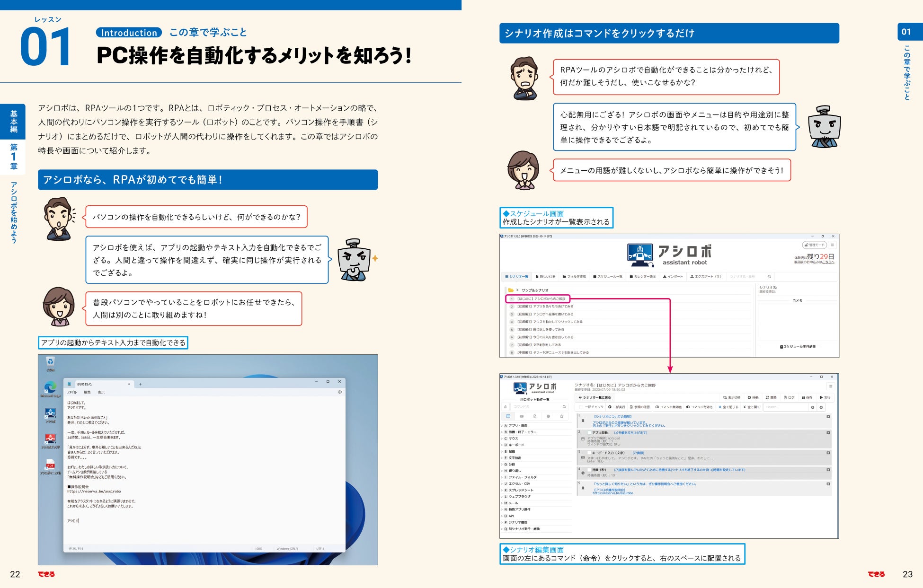
Task: Click the scenario name search magnifier icon
Action: coord(769,277)
